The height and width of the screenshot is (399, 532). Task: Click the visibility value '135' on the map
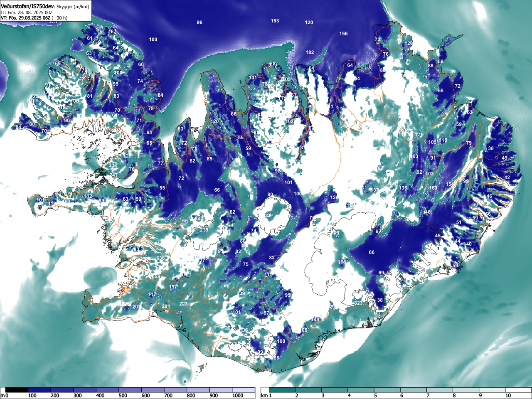coord(403,188)
